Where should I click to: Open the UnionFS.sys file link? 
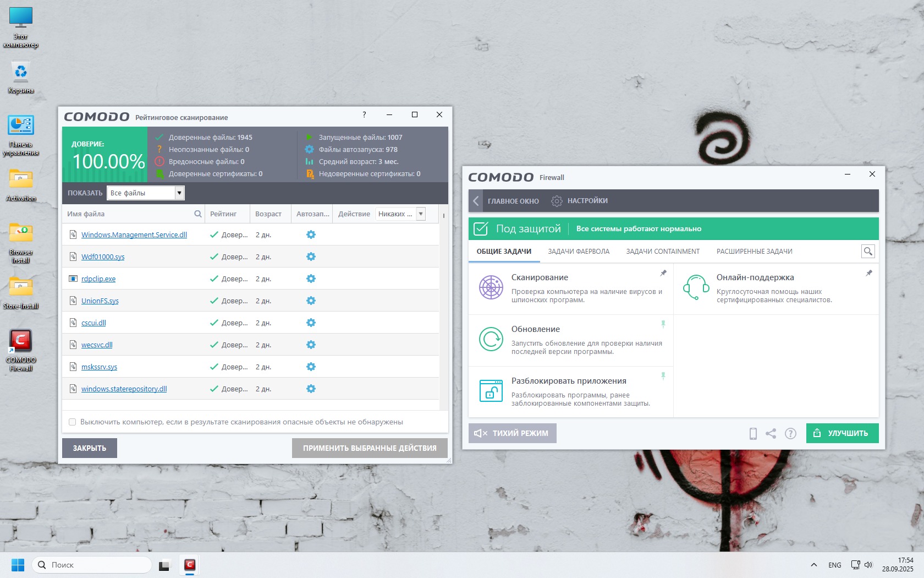pyautogui.click(x=100, y=301)
